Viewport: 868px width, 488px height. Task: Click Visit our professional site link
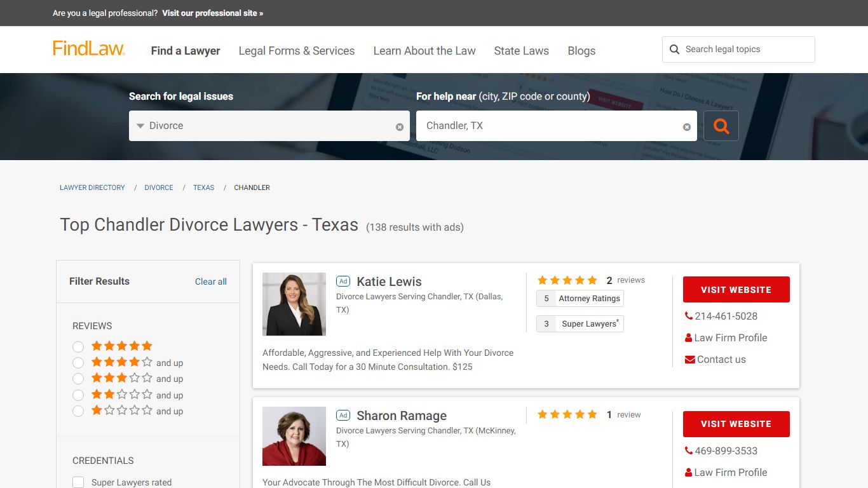[212, 13]
